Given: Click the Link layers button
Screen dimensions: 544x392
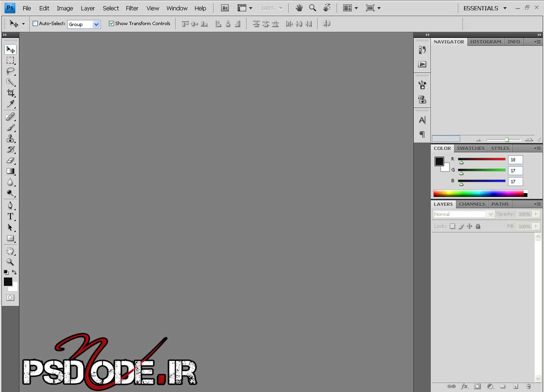Looking at the screenshot, I should pos(451,386).
